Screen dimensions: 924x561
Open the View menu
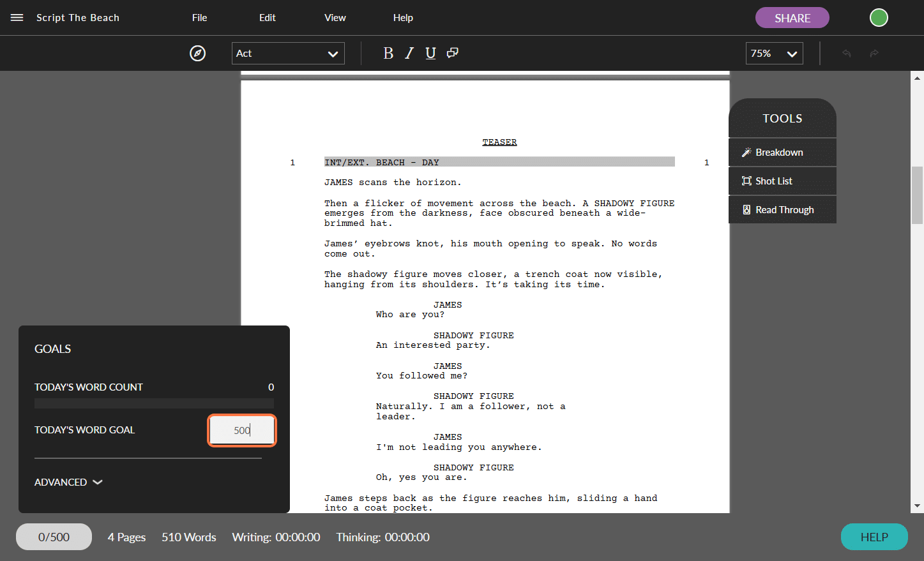tap(335, 17)
